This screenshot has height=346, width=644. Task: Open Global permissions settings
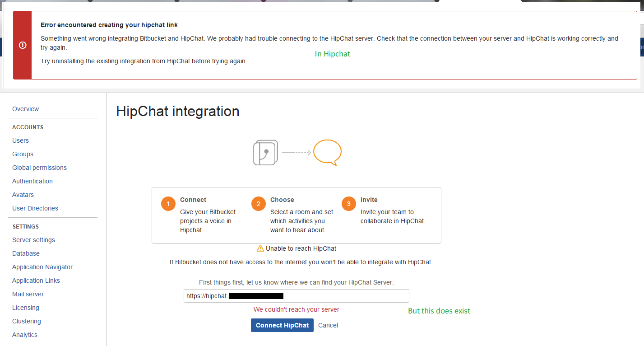coord(40,168)
